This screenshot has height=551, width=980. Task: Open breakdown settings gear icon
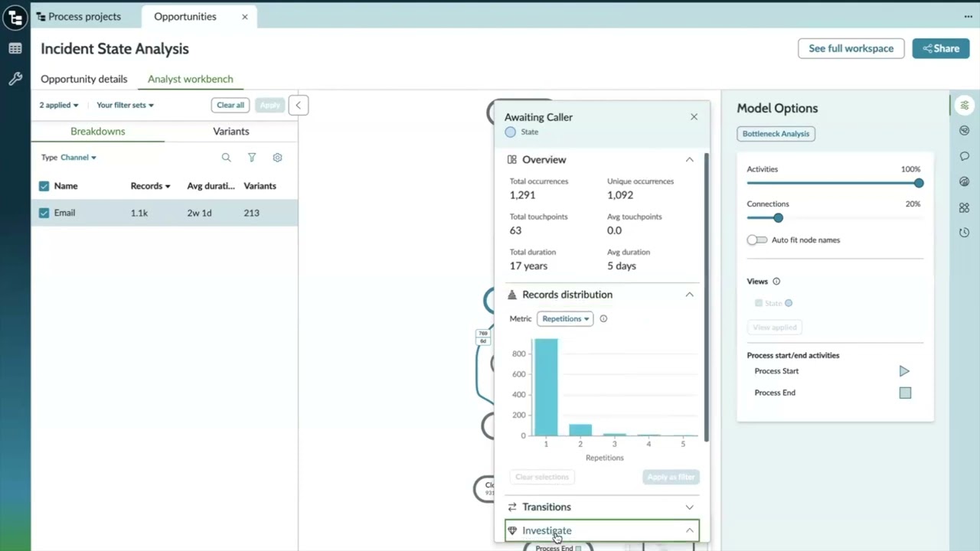277,158
